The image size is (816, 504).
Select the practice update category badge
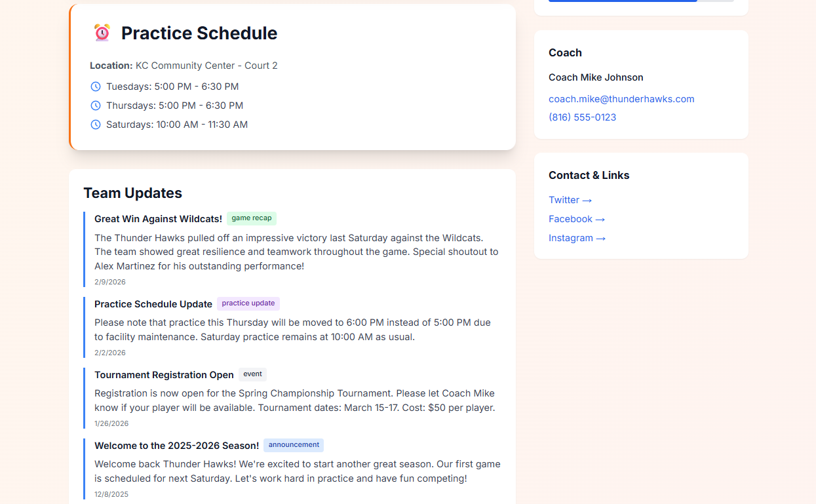pyautogui.click(x=248, y=303)
